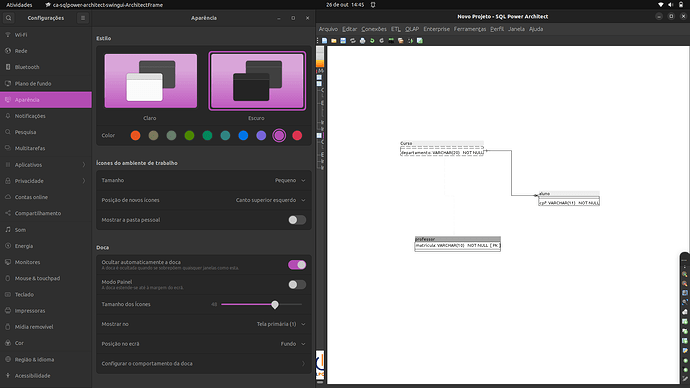Screen dimensions: 690x388
Task: Select the blue accent color swatch
Action: 243,135
